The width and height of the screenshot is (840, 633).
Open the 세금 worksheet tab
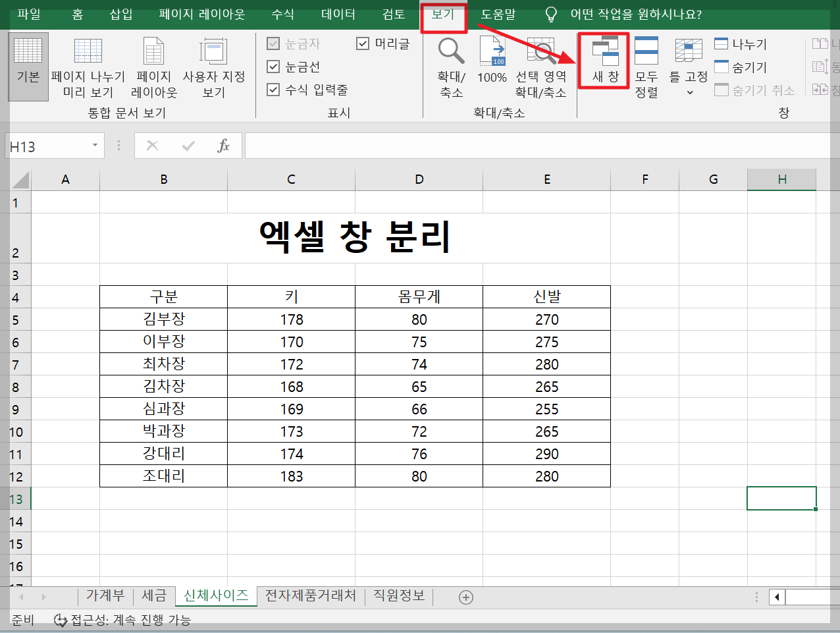tap(154, 595)
